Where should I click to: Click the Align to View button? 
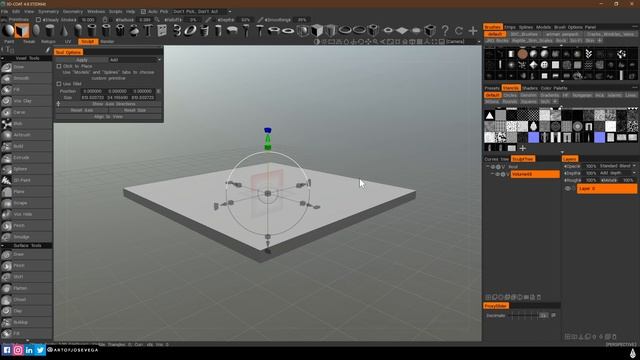(x=108, y=117)
